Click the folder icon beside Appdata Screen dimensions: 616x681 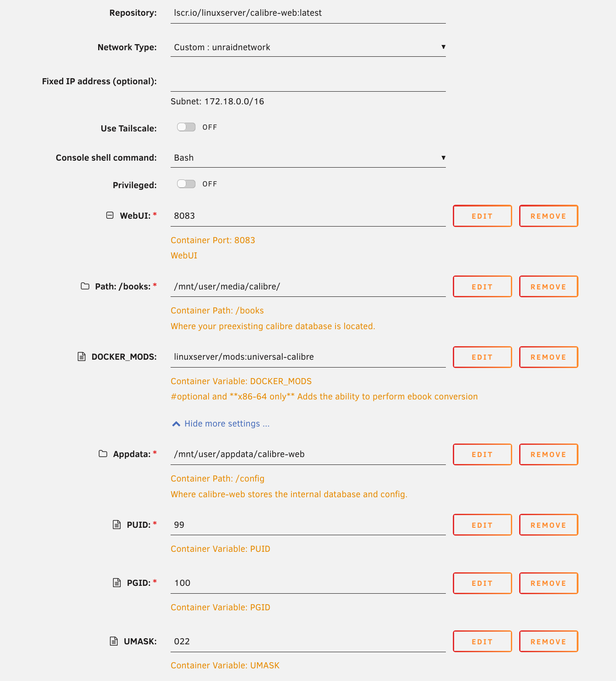pos(103,454)
